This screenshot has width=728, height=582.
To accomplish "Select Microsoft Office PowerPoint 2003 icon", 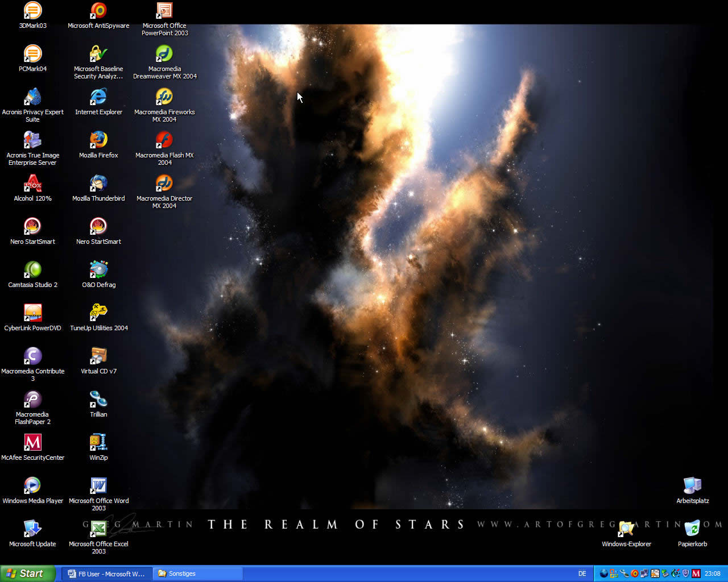I will point(164,19).
